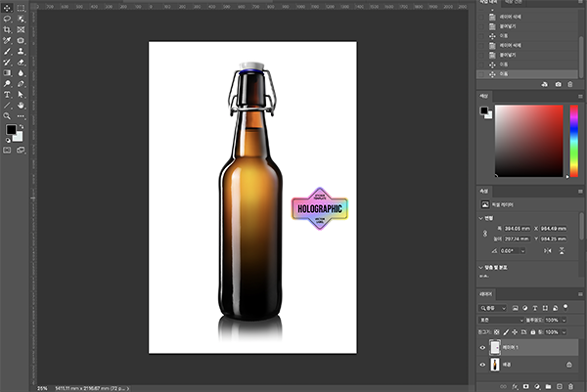Select the Zoom tool

click(x=8, y=115)
